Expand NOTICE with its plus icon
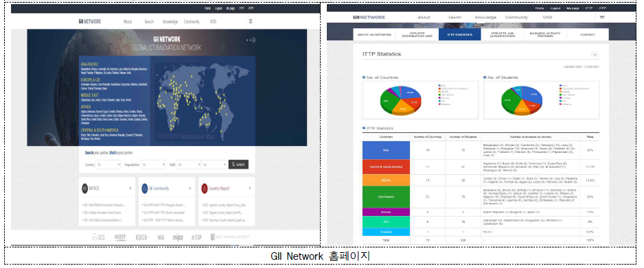This screenshot has width=644, height=268. point(130,188)
